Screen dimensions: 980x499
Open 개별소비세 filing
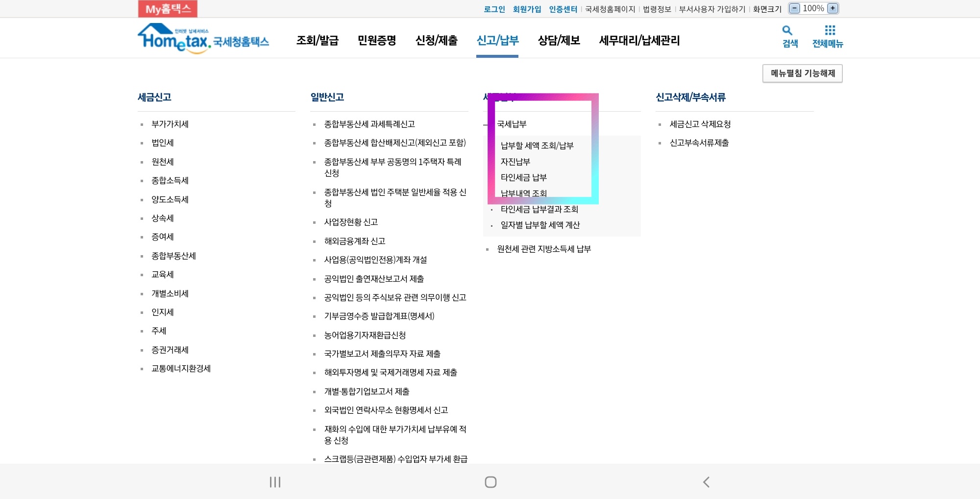pyautogui.click(x=170, y=293)
